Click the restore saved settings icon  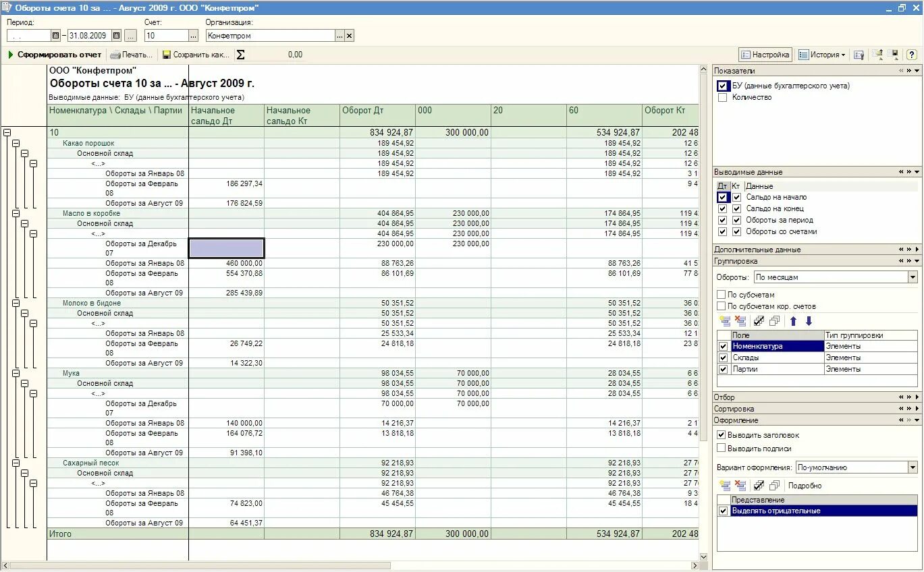[x=878, y=55]
